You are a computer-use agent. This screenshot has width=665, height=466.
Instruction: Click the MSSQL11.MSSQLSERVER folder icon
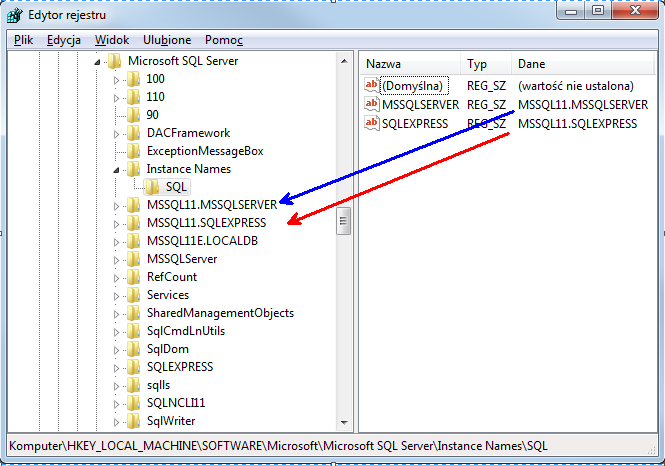point(134,205)
